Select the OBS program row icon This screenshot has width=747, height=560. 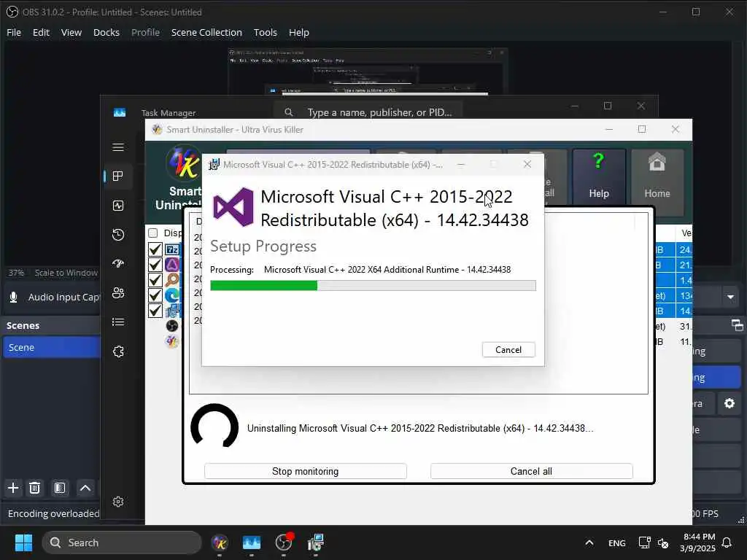pos(172,326)
